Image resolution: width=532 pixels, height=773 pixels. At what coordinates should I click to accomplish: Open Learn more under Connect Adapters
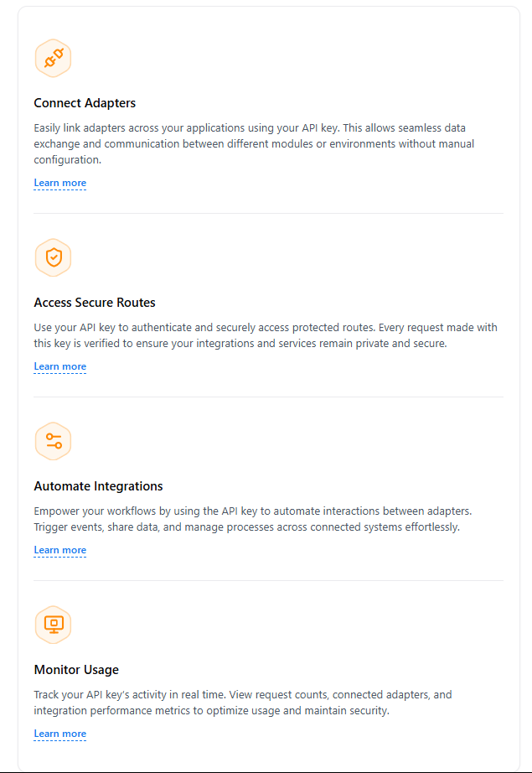tap(59, 183)
